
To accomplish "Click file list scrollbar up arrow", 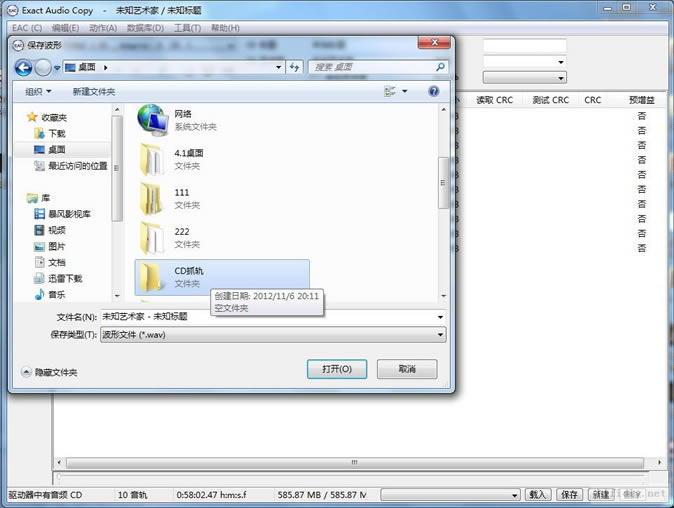I will click(x=444, y=110).
